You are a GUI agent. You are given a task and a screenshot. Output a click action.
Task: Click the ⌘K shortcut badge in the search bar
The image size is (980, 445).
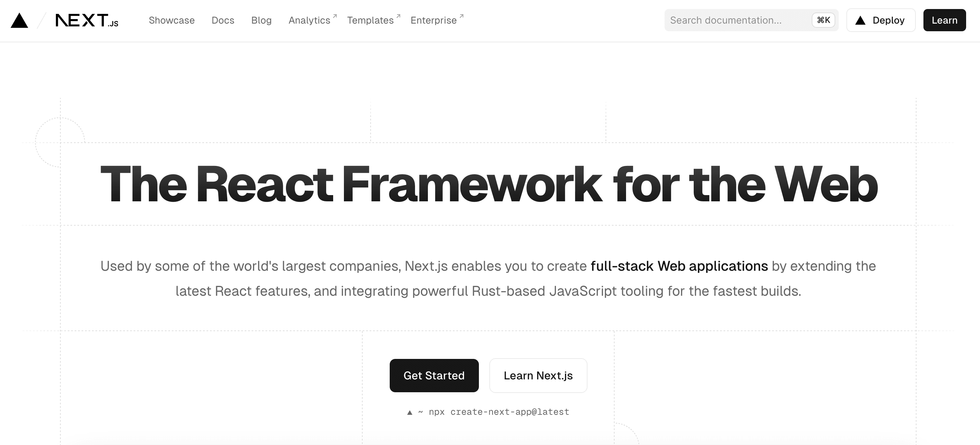[823, 20]
